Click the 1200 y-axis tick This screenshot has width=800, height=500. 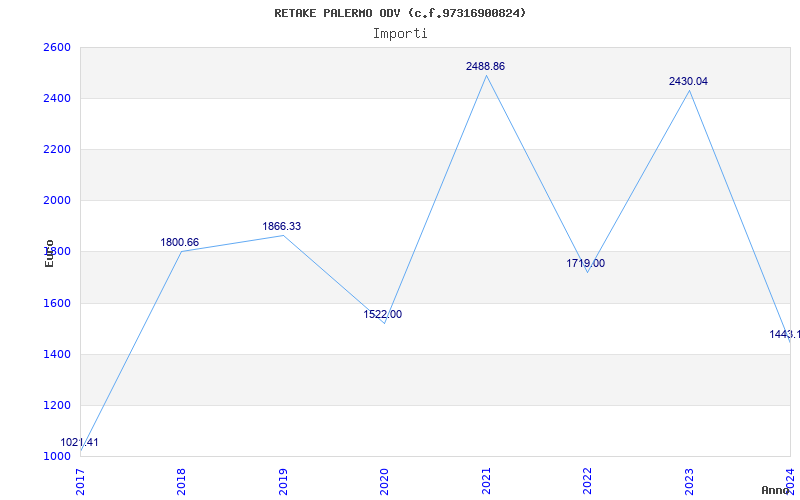(x=57, y=405)
